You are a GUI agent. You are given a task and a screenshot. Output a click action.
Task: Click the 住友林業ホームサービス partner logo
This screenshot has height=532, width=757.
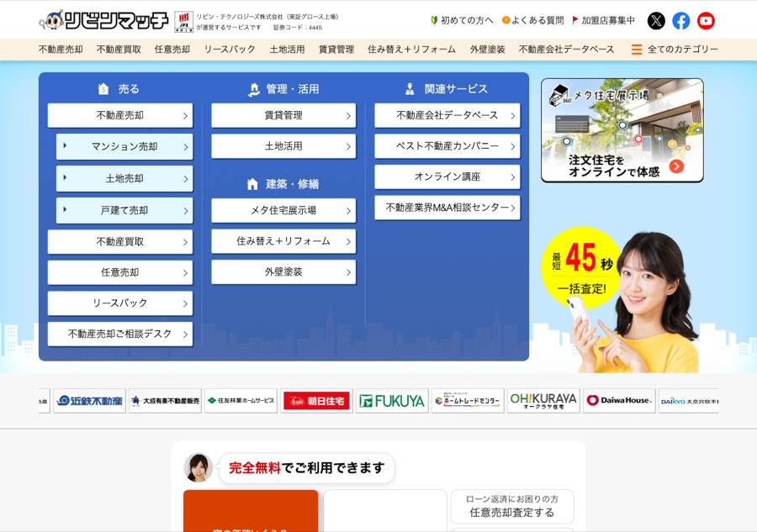pos(241,401)
